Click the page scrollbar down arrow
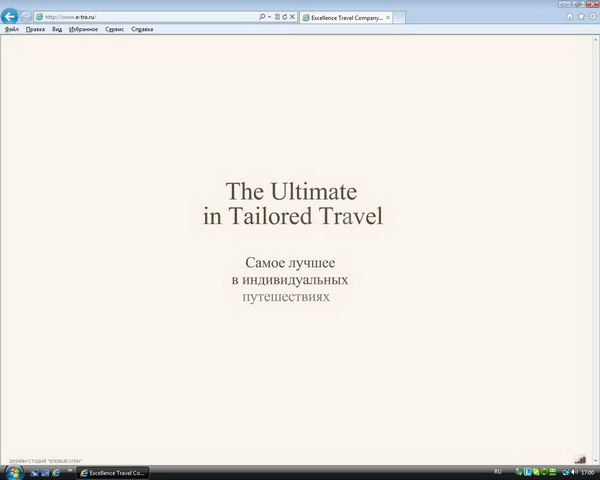600x480 pixels. [596, 460]
